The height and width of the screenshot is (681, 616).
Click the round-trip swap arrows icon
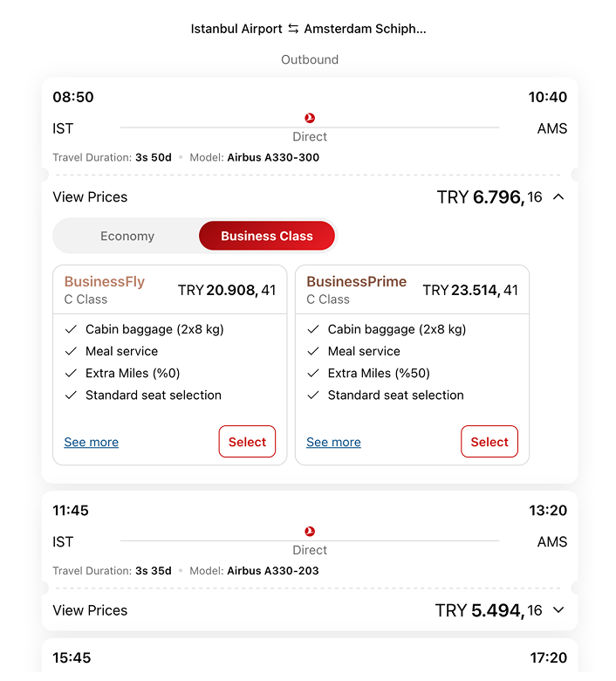click(x=293, y=29)
